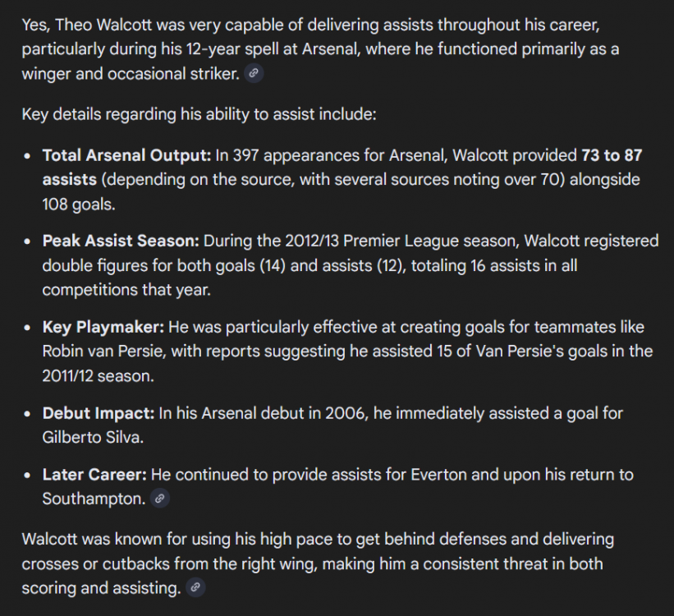Click the "108 goals." text
The width and height of the screenshot is (674, 616).
(x=77, y=205)
